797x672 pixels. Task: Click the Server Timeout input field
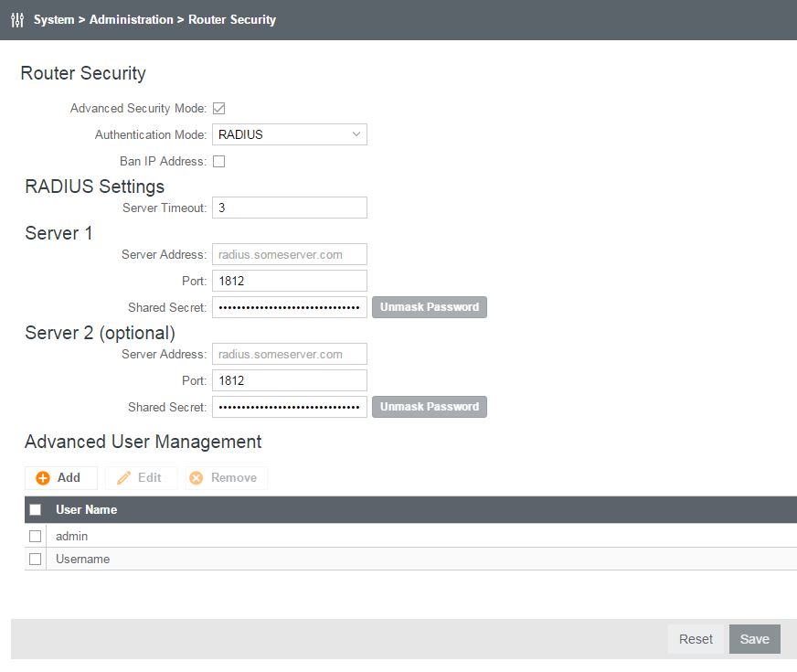tap(290, 208)
